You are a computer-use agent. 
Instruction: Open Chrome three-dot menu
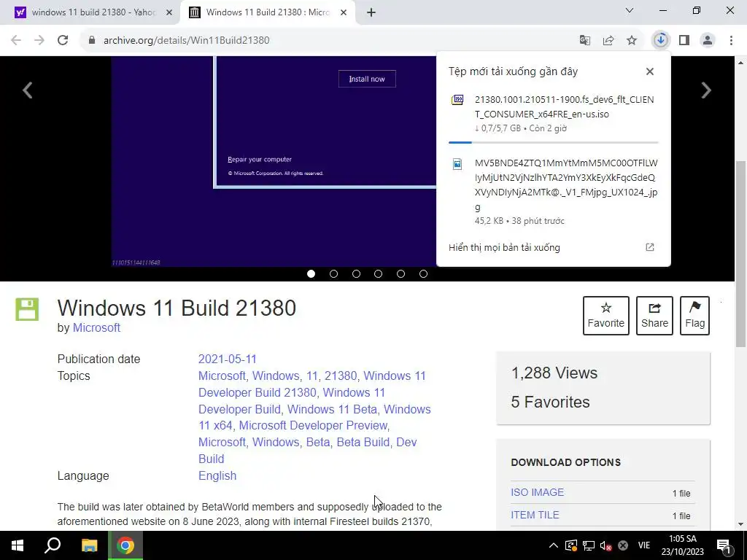[731, 41]
